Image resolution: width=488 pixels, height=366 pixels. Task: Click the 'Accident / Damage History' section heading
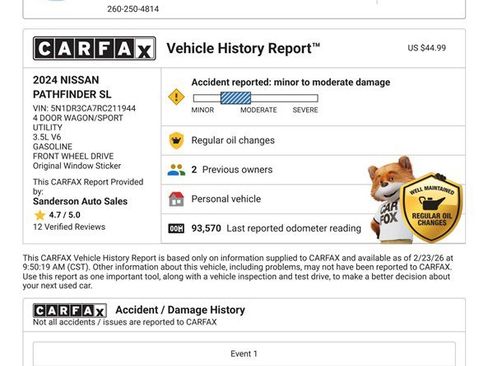[180, 310]
